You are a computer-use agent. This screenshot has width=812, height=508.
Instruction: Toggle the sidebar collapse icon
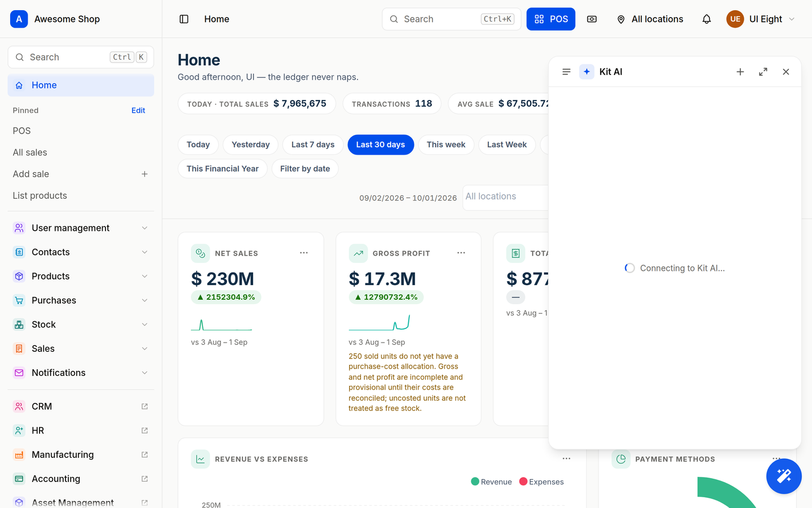[184, 19]
